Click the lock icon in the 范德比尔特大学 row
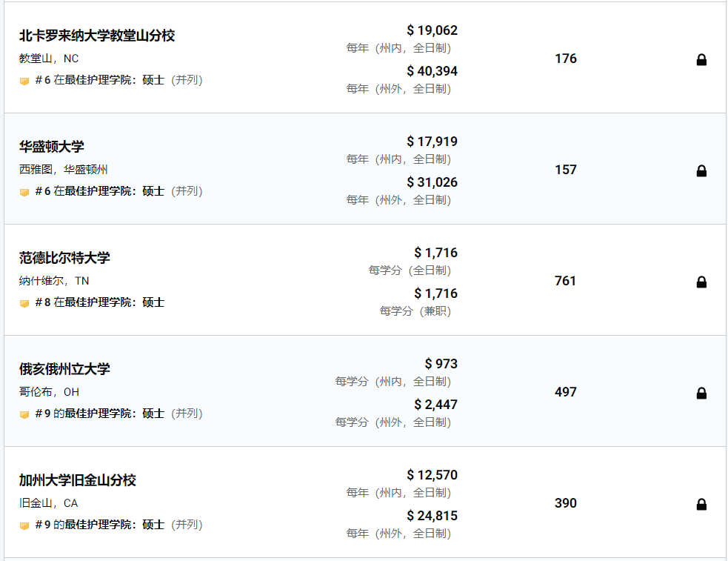The image size is (728, 561). 701,282
